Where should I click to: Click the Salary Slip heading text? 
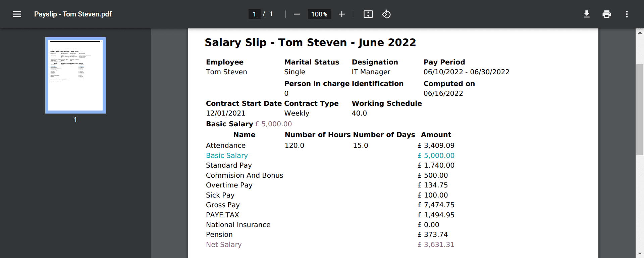click(x=310, y=42)
